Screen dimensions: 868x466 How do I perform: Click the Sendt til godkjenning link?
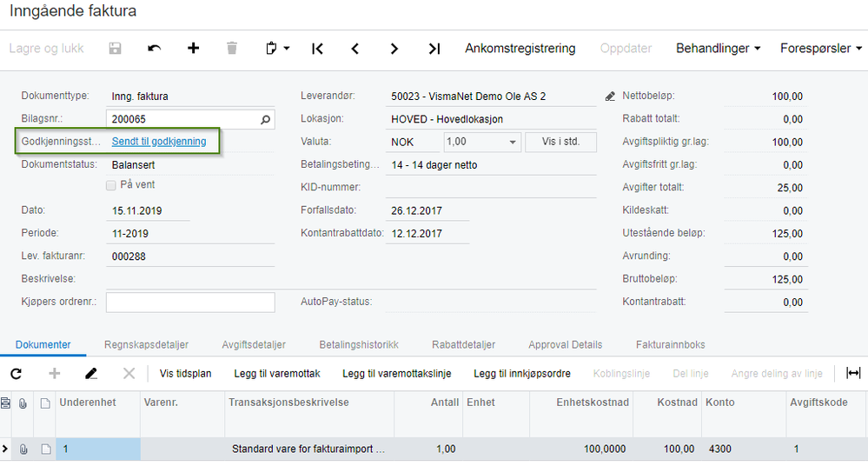point(159,142)
